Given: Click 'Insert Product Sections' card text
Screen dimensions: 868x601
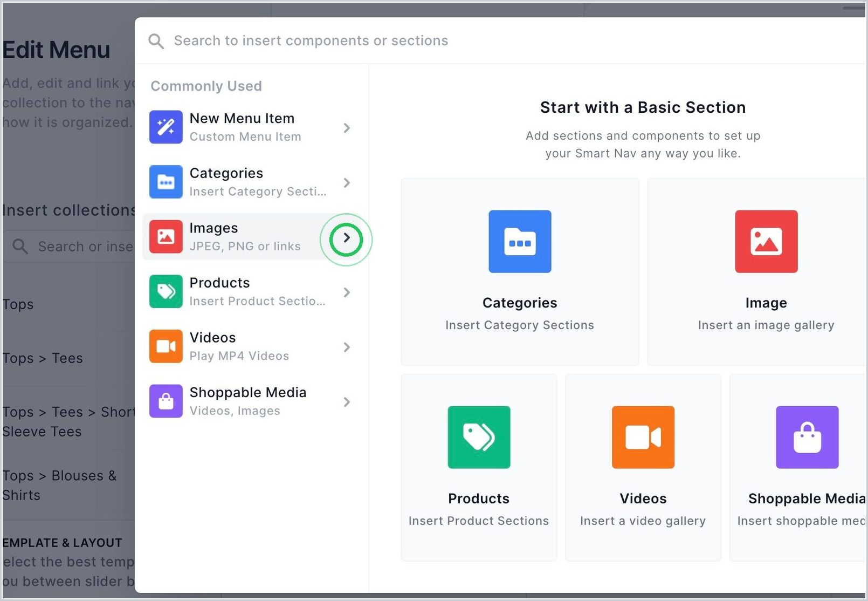Looking at the screenshot, I should click(x=479, y=521).
